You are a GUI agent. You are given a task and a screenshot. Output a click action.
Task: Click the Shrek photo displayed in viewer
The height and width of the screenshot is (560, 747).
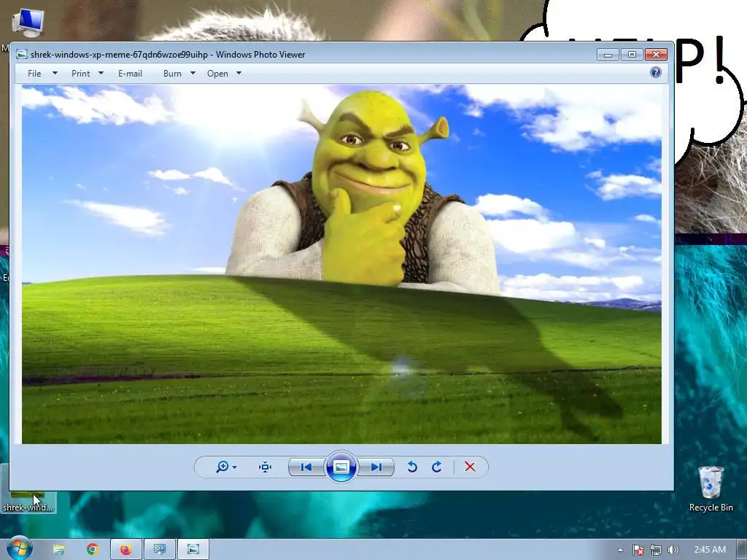point(341,264)
